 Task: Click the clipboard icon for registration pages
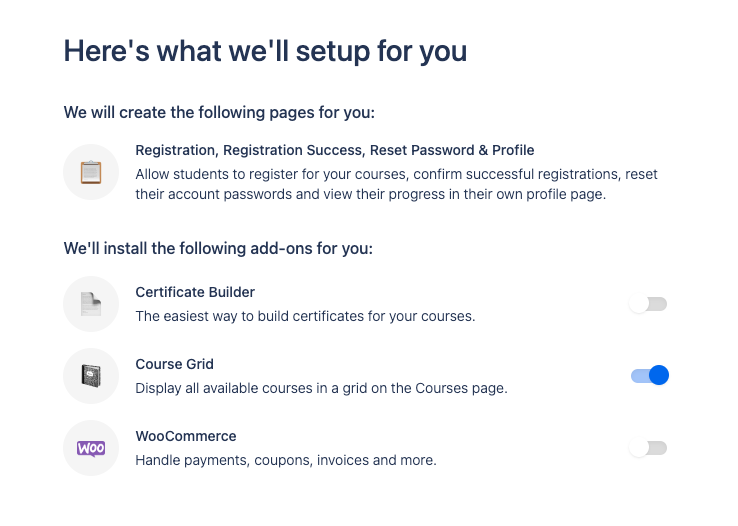click(91, 172)
